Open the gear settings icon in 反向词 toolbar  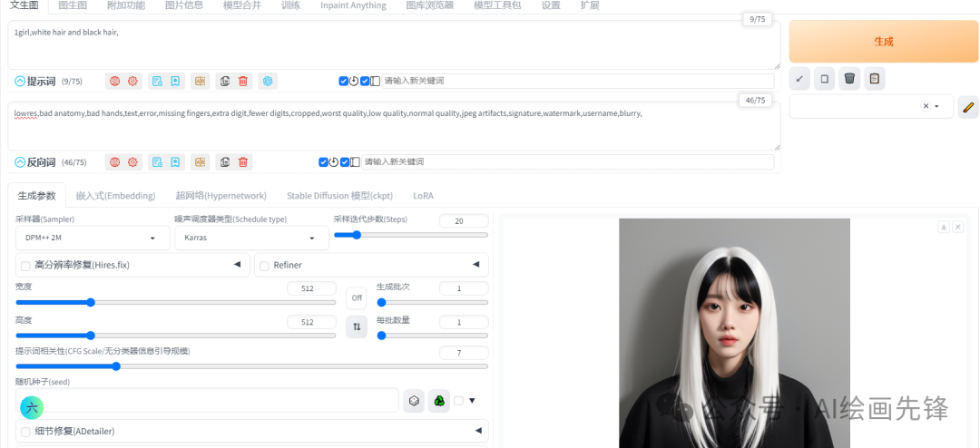132,161
